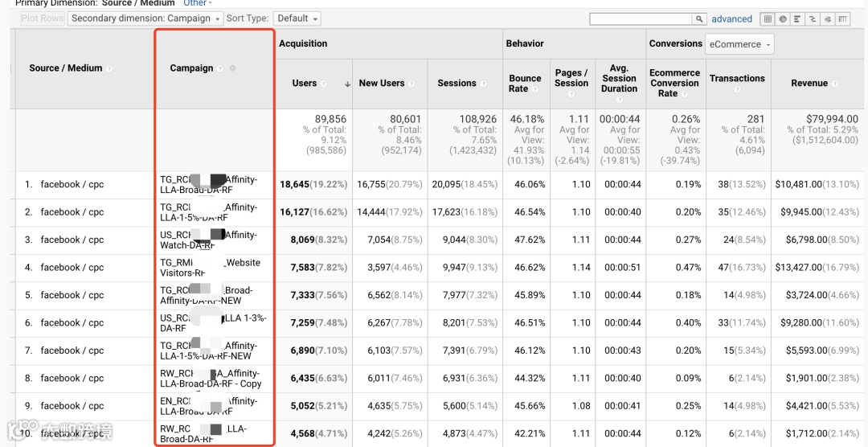The width and height of the screenshot is (868, 447).
Task: Click the 47 transactions value in row 4
Action: point(723,268)
